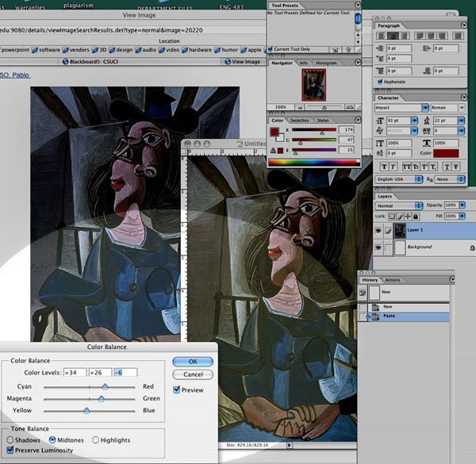Click Cancel in the Color Balance dialog
This screenshot has height=464, width=476.
(x=193, y=374)
